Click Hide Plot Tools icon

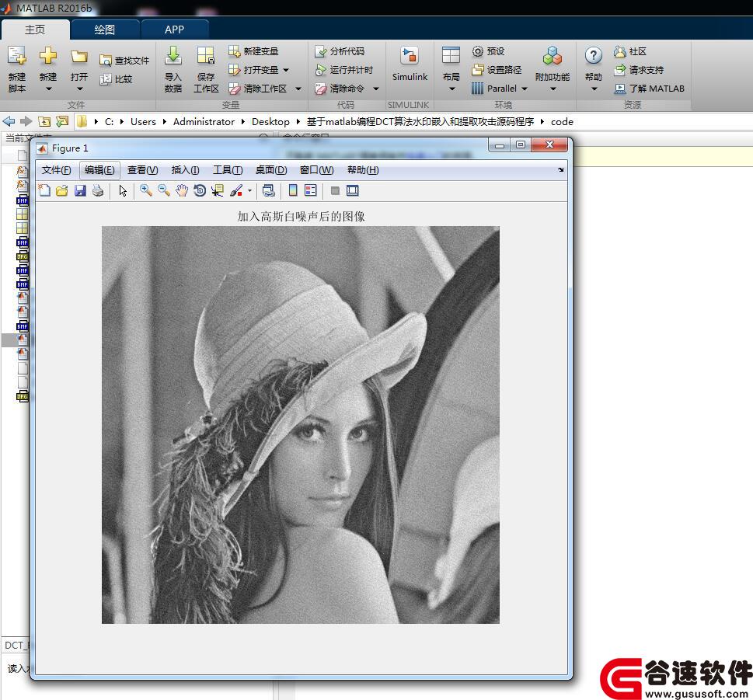[x=335, y=191]
